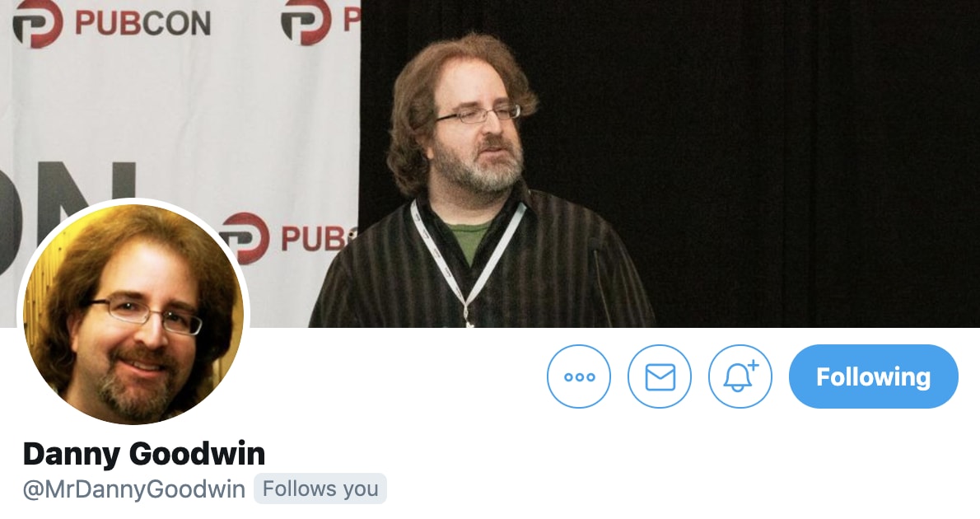Turn on notifications with the bell icon
The width and height of the screenshot is (980, 519).
pos(740,376)
